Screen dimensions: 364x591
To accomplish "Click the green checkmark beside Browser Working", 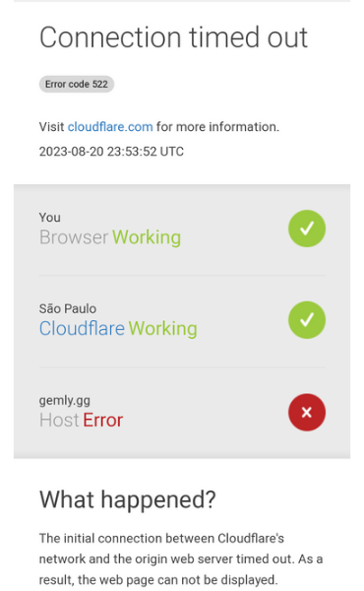I will (x=307, y=229).
